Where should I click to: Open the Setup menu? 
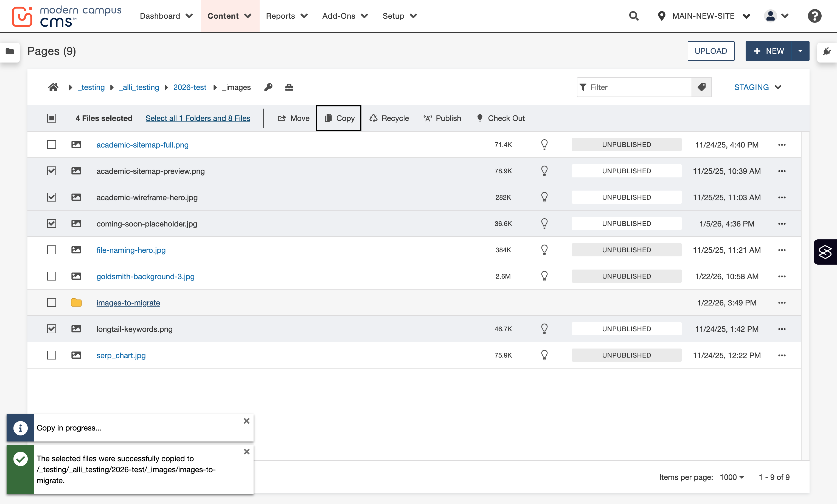[400, 16]
